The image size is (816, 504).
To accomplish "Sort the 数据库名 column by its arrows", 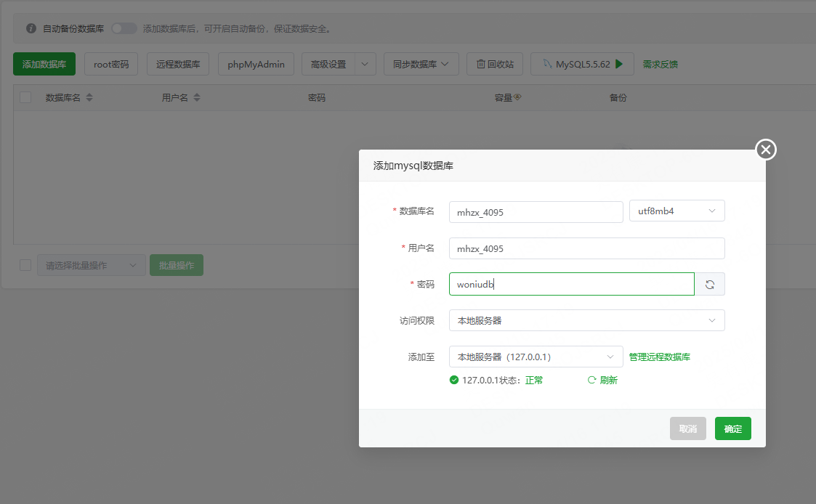I will click(x=88, y=97).
